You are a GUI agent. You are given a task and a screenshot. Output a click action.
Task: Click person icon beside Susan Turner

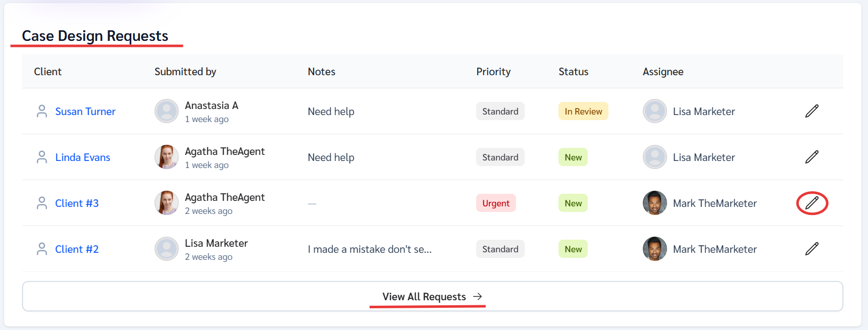click(42, 111)
